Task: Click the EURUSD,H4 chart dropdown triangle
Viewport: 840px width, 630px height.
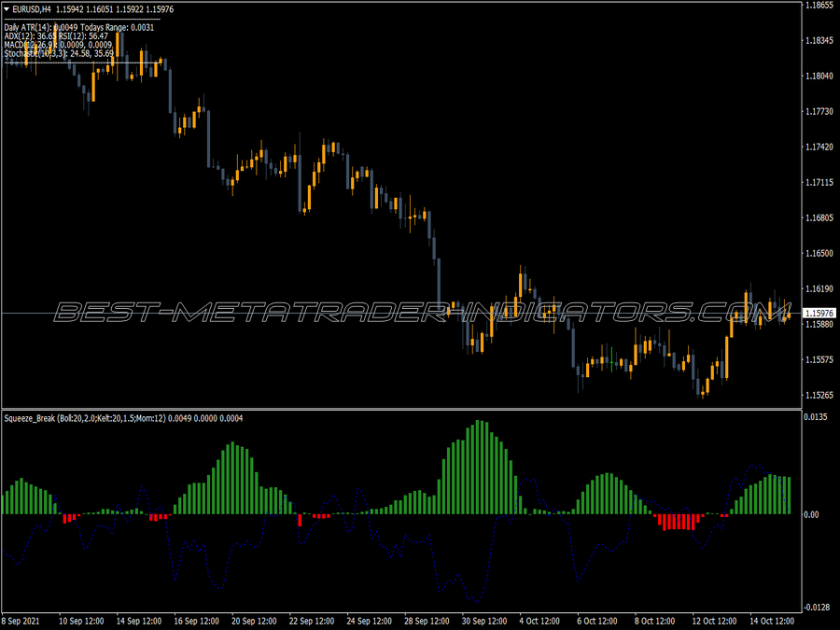Action: point(7,9)
